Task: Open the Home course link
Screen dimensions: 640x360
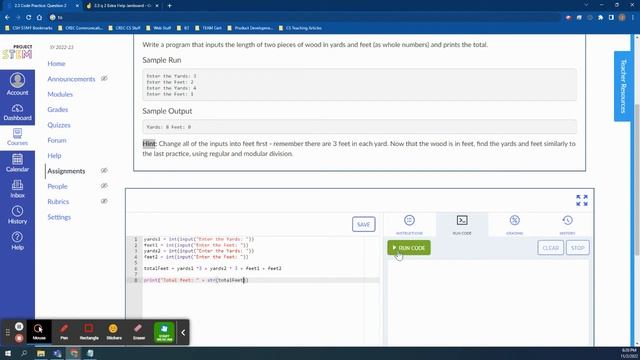Action: tap(56, 63)
